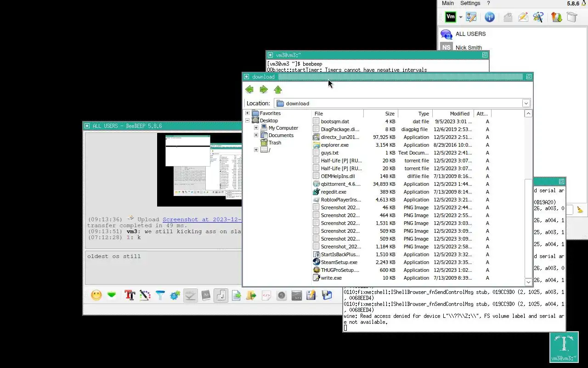Expand the Documents tree node
This screenshot has height=368, width=588.
coord(256,135)
